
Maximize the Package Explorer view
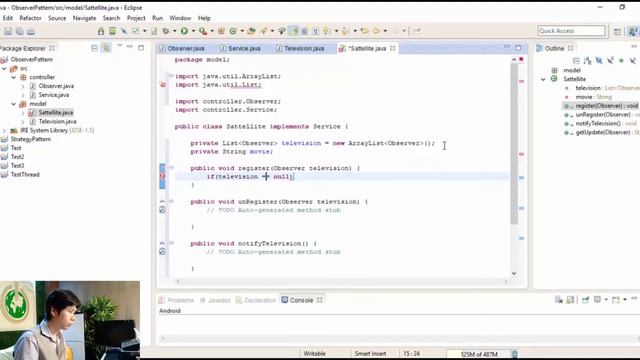coord(141,48)
